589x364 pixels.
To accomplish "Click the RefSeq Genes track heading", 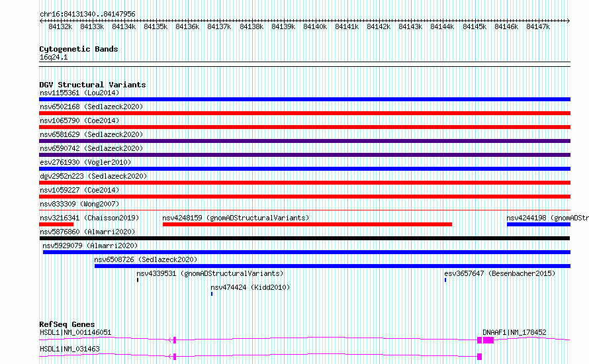I will point(67,324).
